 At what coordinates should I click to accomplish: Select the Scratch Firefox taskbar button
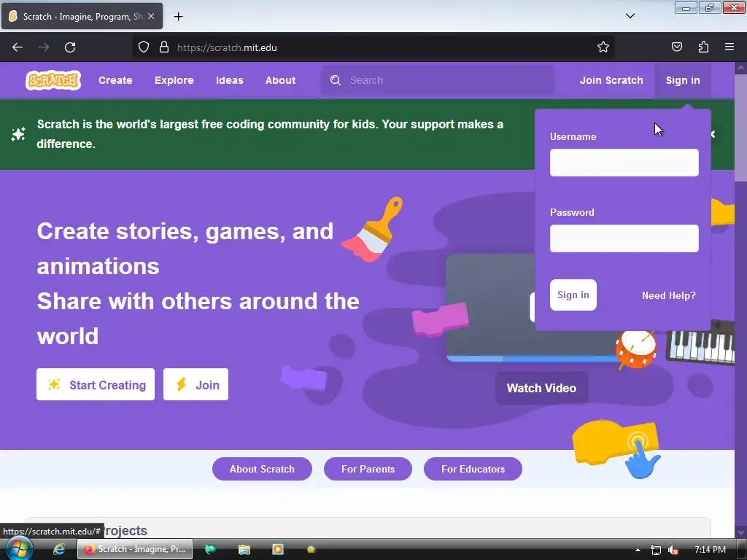pyautogui.click(x=135, y=549)
